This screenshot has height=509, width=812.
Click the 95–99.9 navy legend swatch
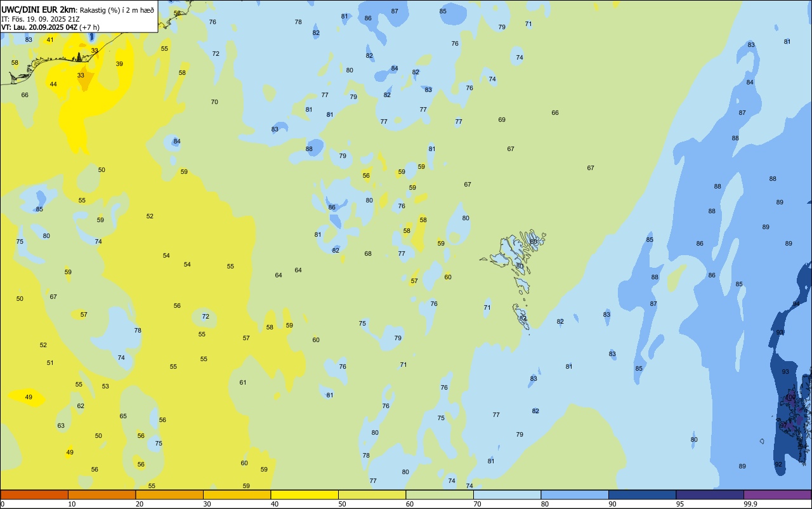click(710, 494)
